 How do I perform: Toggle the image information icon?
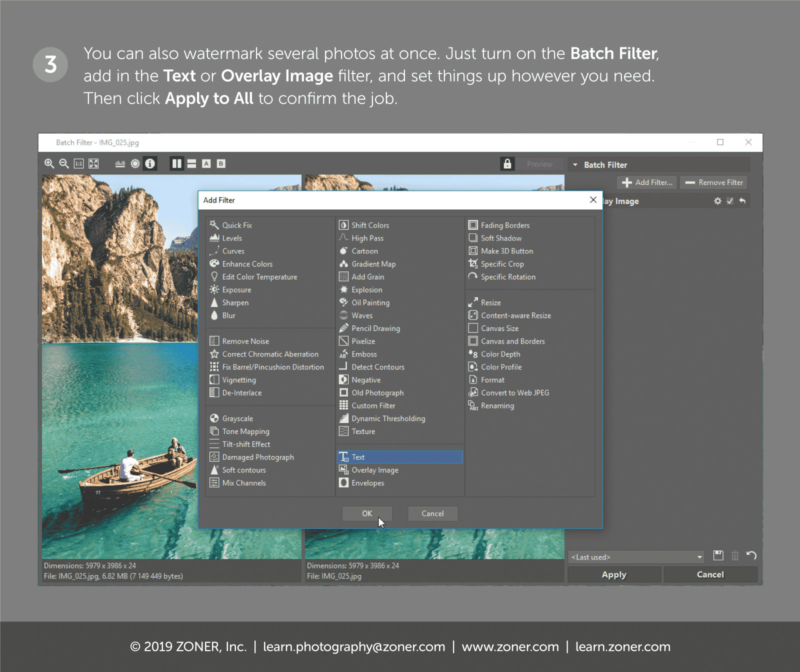click(150, 163)
